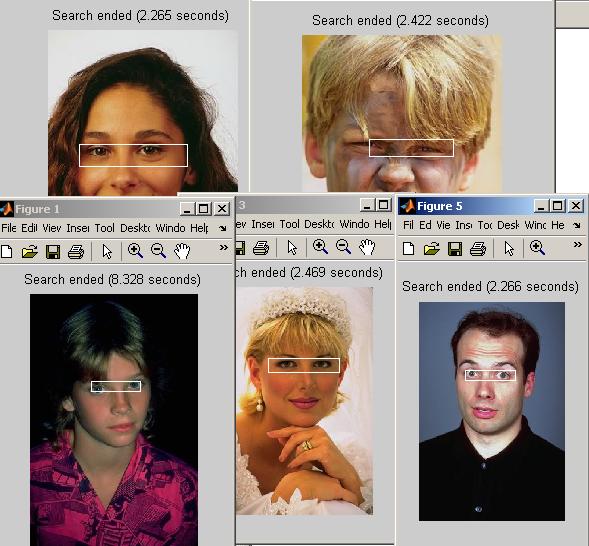Click New Figure icon in Figure 5 toolbar

(408, 249)
